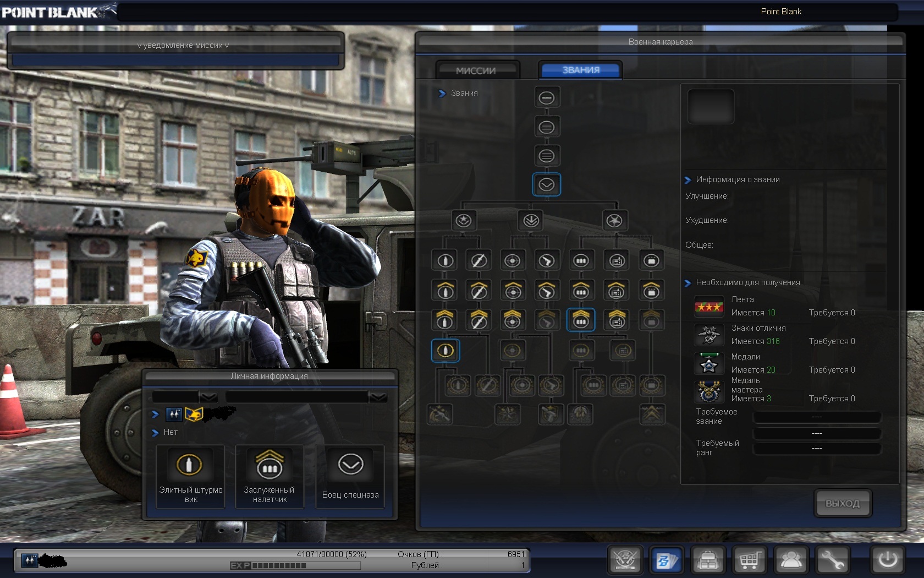Switch to the МИССИИ tab
Image resolution: width=924 pixels, height=578 pixels.
point(476,70)
